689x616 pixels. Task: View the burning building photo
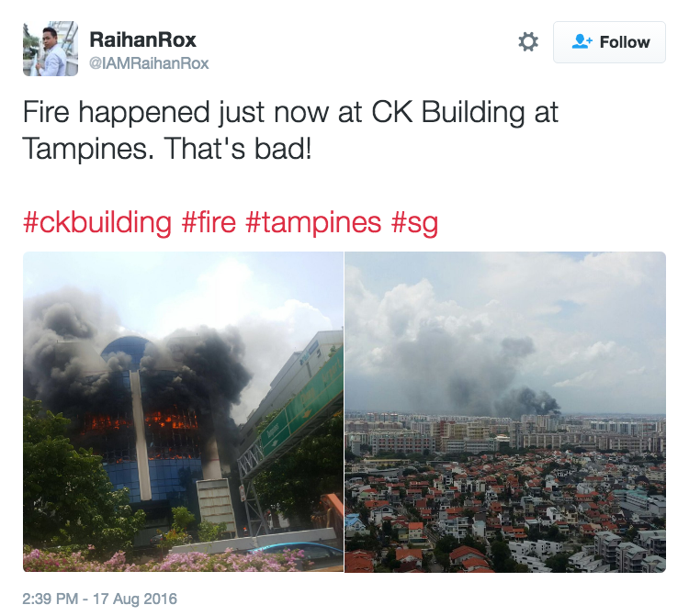[x=183, y=412]
